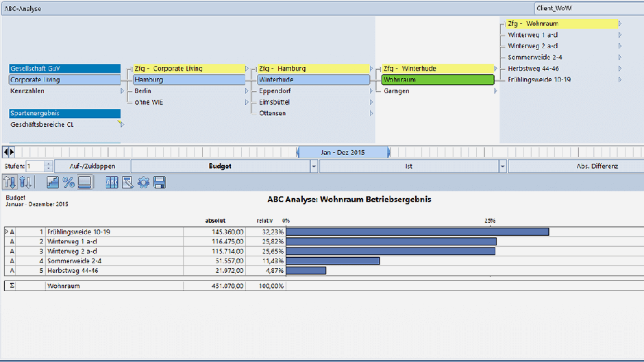The image size is (644, 362).
Task: Select Corporate Living in the first column
Action: [65, 80]
